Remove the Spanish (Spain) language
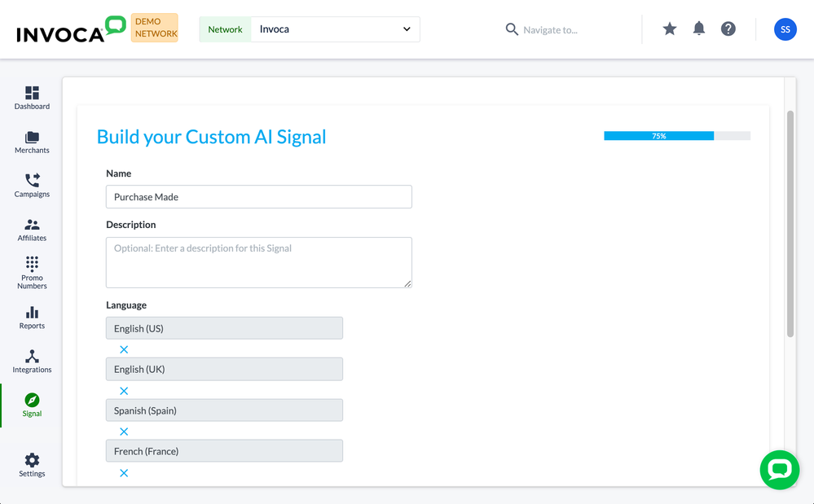 coord(124,432)
